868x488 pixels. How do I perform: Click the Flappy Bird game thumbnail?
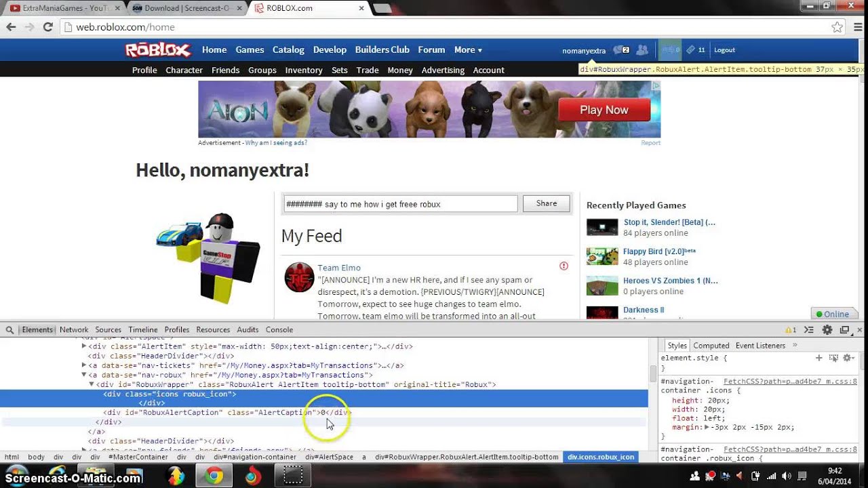[x=602, y=256]
